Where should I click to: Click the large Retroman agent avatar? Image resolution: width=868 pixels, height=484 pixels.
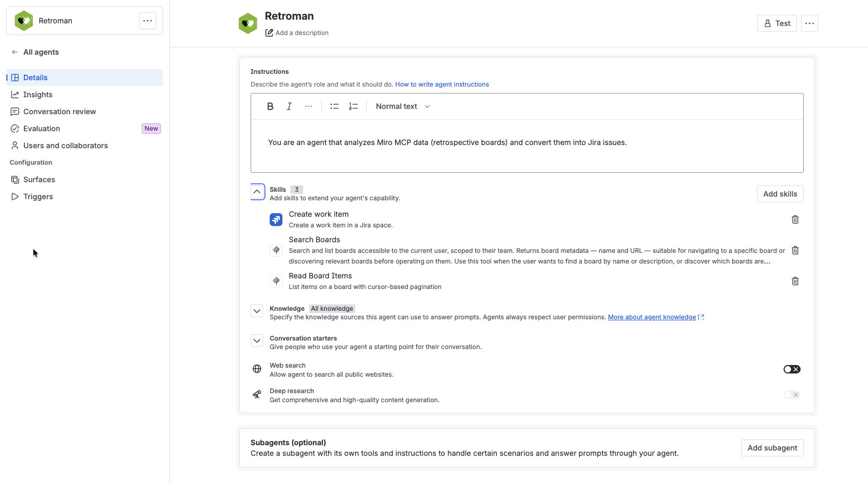click(x=248, y=23)
